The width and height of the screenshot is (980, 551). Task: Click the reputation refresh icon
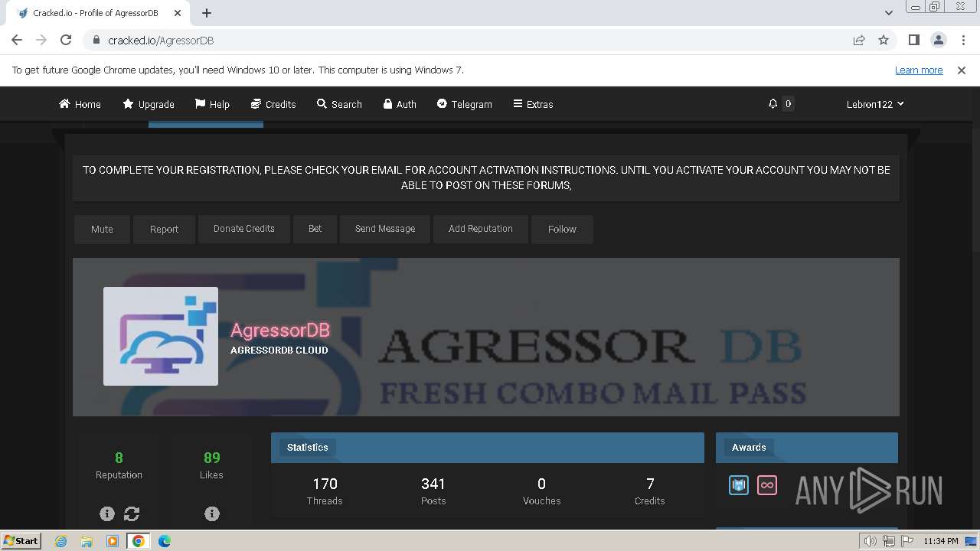[x=132, y=514]
